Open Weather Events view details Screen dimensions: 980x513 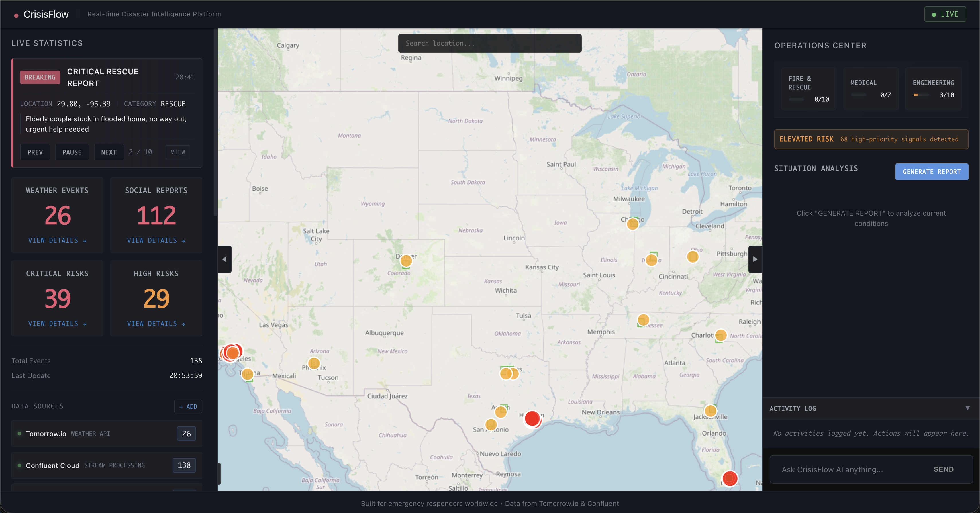pos(57,240)
